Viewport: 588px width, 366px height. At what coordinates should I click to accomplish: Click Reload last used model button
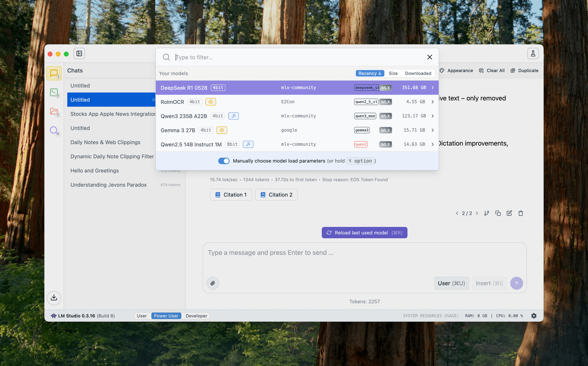[364, 233]
